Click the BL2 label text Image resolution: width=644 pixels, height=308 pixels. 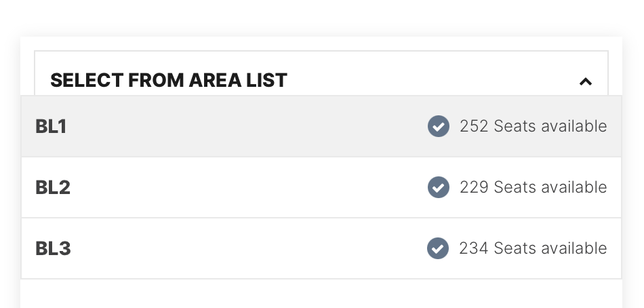[53, 187]
